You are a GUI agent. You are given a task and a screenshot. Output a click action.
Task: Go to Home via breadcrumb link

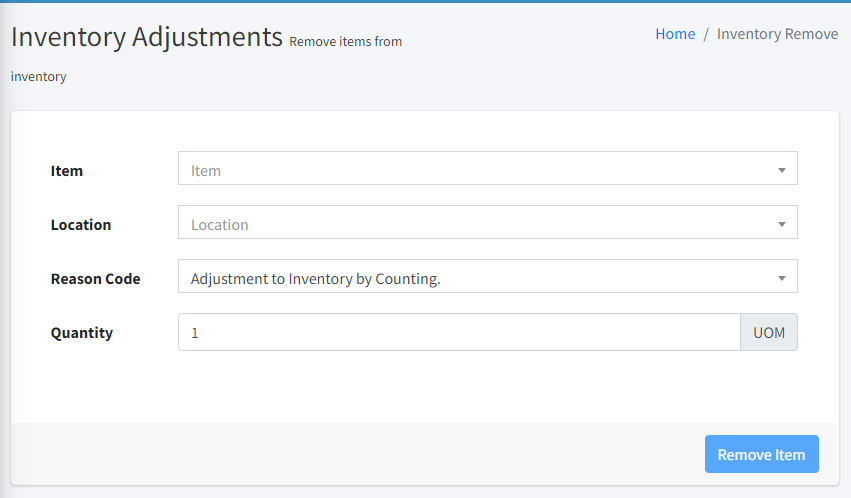[x=675, y=34]
